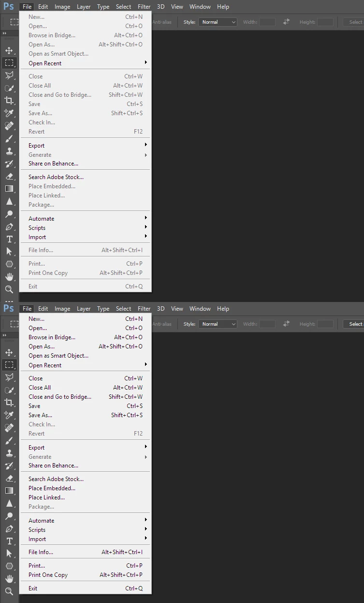Select the Clone Stamp tool in the upper window

click(x=9, y=151)
